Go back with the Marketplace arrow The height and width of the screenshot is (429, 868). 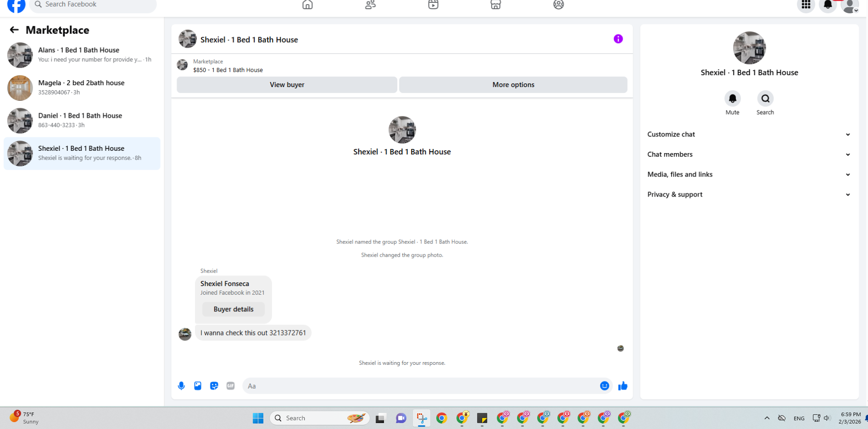pyautogui.click(x=14, y=30)
